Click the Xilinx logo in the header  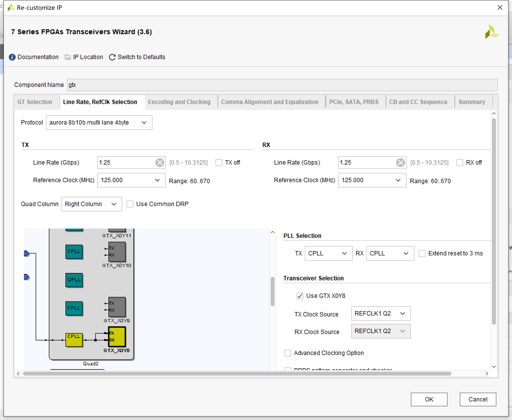[x=492, y=32]
